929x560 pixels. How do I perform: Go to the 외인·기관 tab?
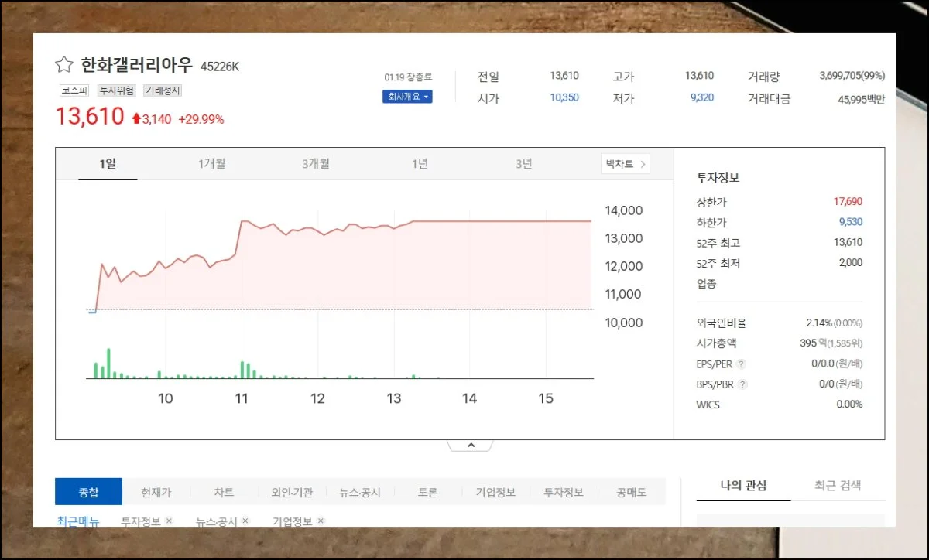pyautogui.click(x=291, y=492)
